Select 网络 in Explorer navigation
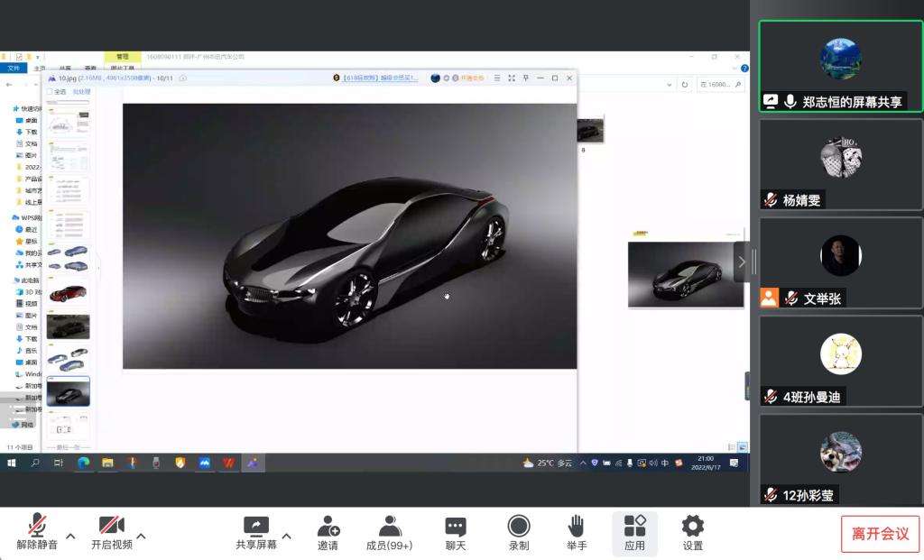The height and width of the screenshot is (560, 924). pyautogui.click(x=23, y=425)
